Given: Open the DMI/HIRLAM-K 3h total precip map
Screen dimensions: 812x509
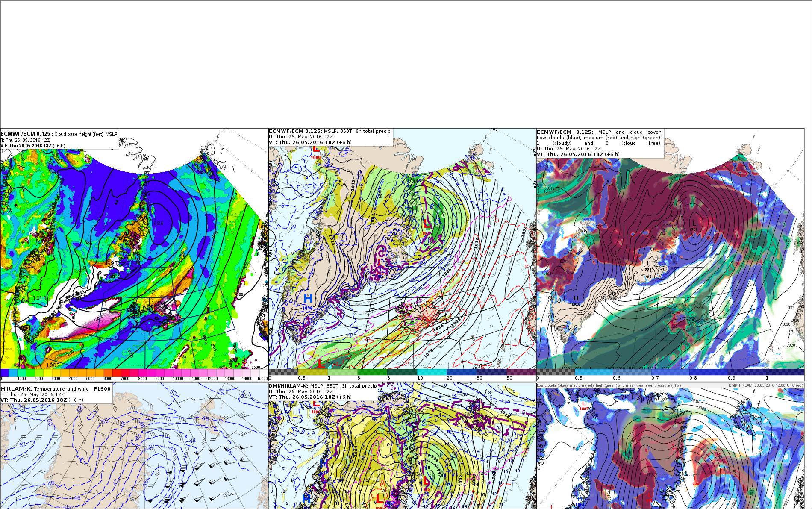Looking at the screenshot, I should [402, 446].
